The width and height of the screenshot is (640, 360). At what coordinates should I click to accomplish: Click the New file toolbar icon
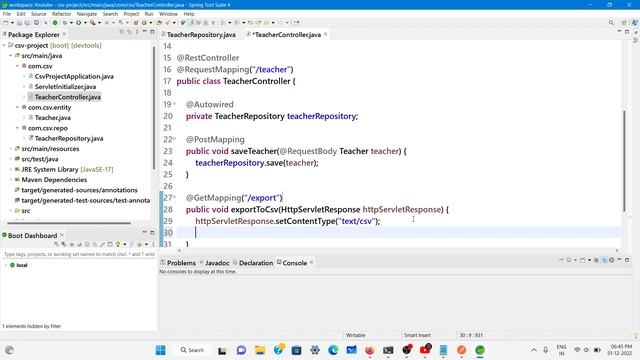(6, 23)
